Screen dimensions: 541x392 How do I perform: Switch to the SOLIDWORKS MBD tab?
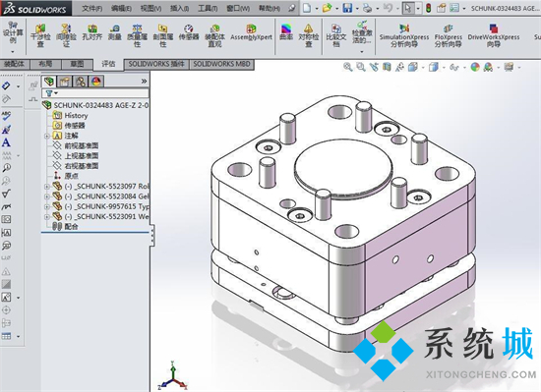coord(222,64)
